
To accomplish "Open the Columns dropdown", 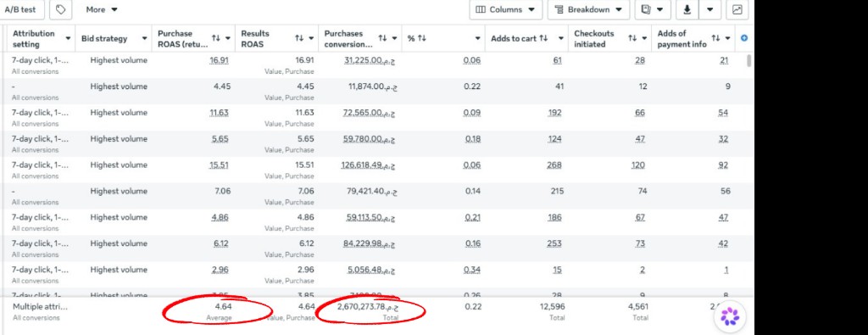I will coord(505,9).
